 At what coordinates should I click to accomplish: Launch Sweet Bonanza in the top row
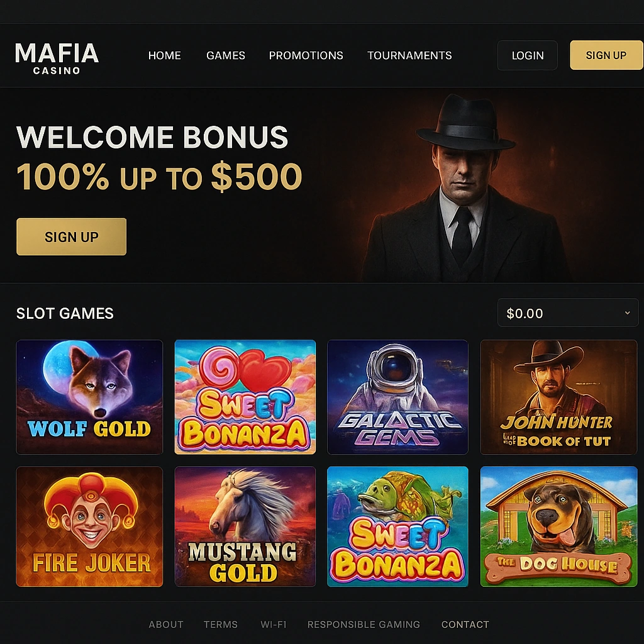245,397
